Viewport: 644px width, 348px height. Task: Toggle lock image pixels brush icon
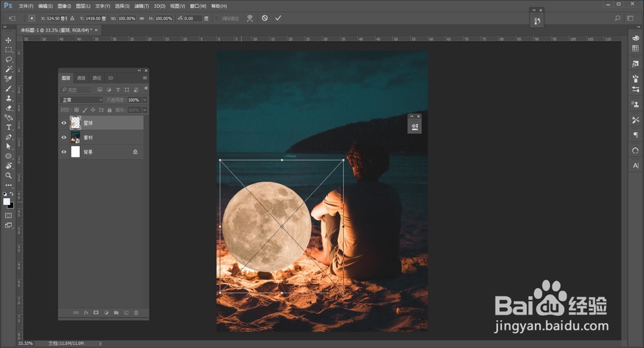click(84, 110)
